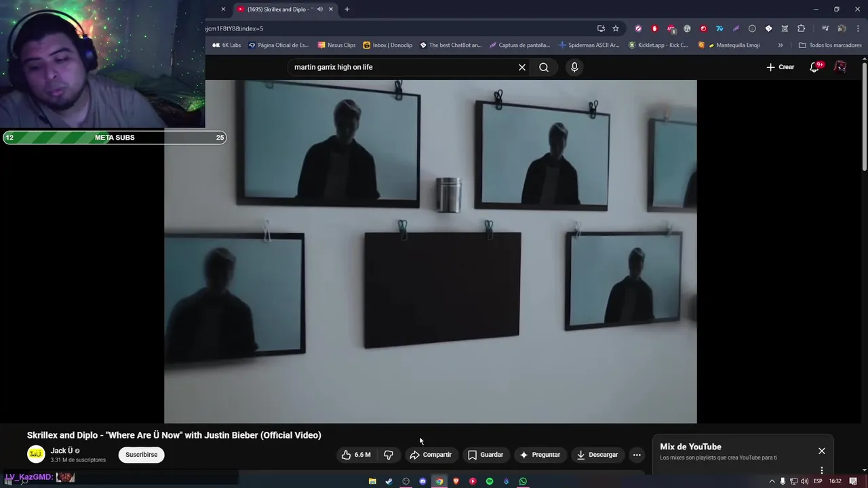
Task: Dislike the video
Action: tap(389, 455)
